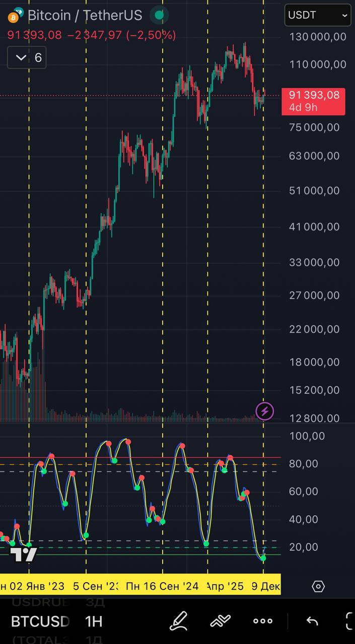Click the 63 000,00 price scale label

(x=314, y=155)
